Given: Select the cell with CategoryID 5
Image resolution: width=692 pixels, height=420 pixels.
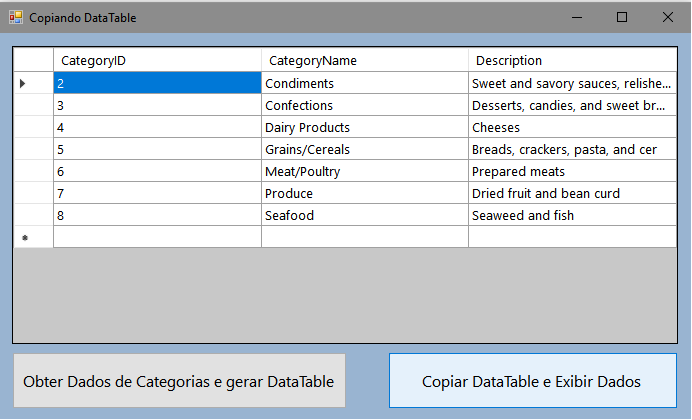Looking at the screenshot, I should [x=158, y=149].
